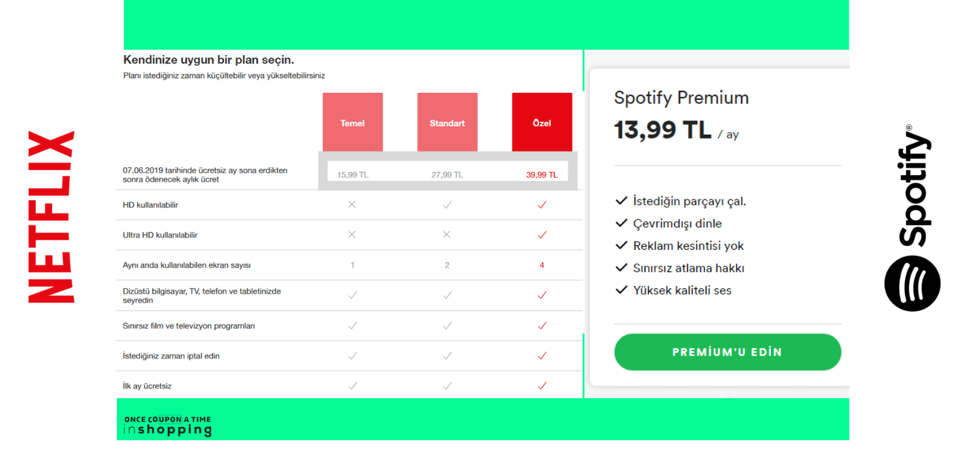Image resolution: width=980 pixels, height=459 pixels.
Task: Click Kendinize uygun bir plan seçin heading
Action: (209, 60)
